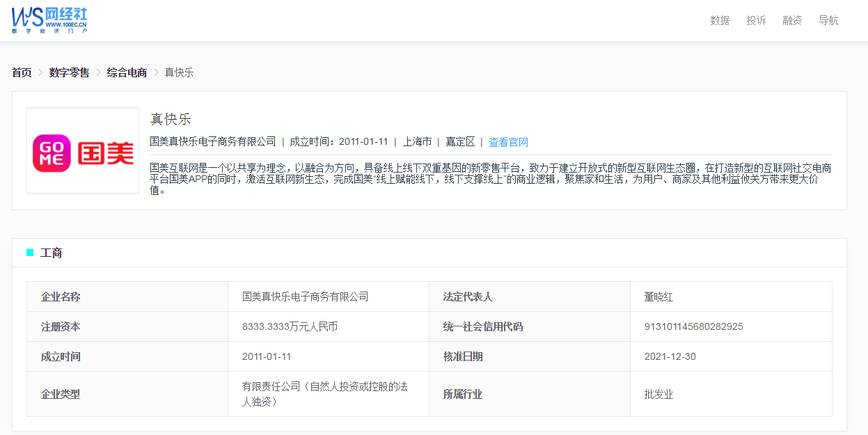Click 嘉定区 district text
The width and height of the screenshot is (868, 435).
coord(460,141)
